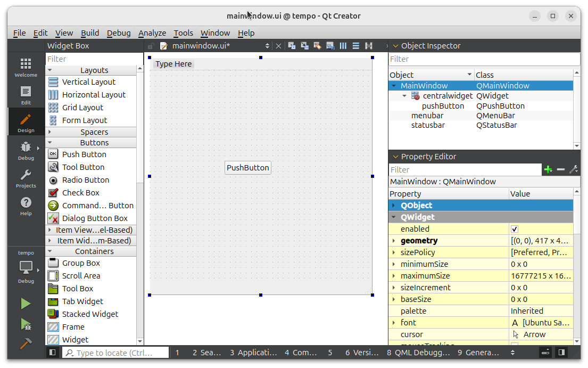The width and height of the screenshot is (588, 368).
Task: Click Type Here in form menubar
Action: [173, 64]
